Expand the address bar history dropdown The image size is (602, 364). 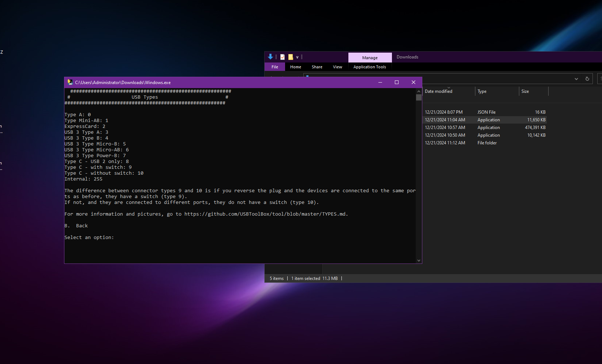tap(576, 79)
